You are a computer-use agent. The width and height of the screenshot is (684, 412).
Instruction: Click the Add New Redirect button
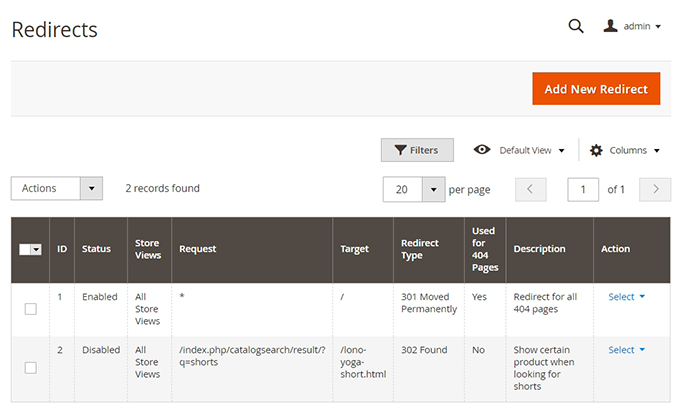point(596,89)
